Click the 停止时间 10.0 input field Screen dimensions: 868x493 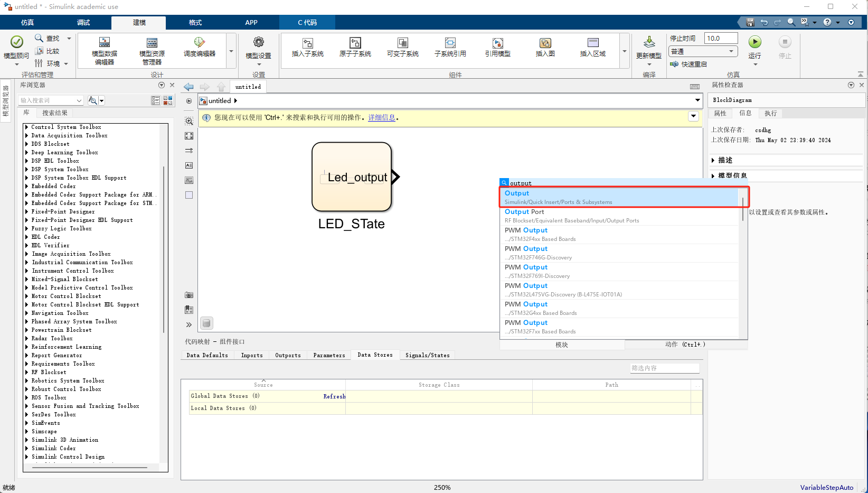pos(721,38)
